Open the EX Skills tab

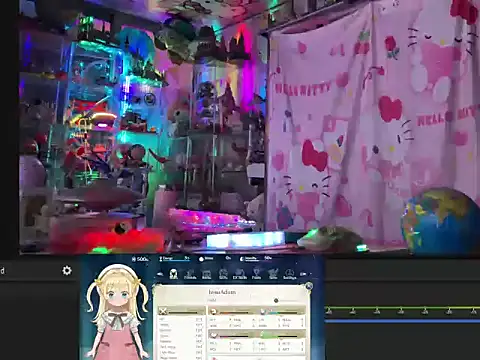click(x=240, y=274)
